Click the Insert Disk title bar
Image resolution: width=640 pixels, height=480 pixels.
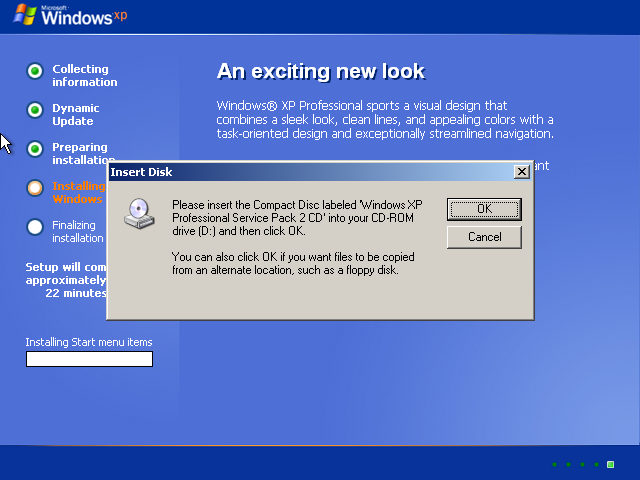(300, 172)
